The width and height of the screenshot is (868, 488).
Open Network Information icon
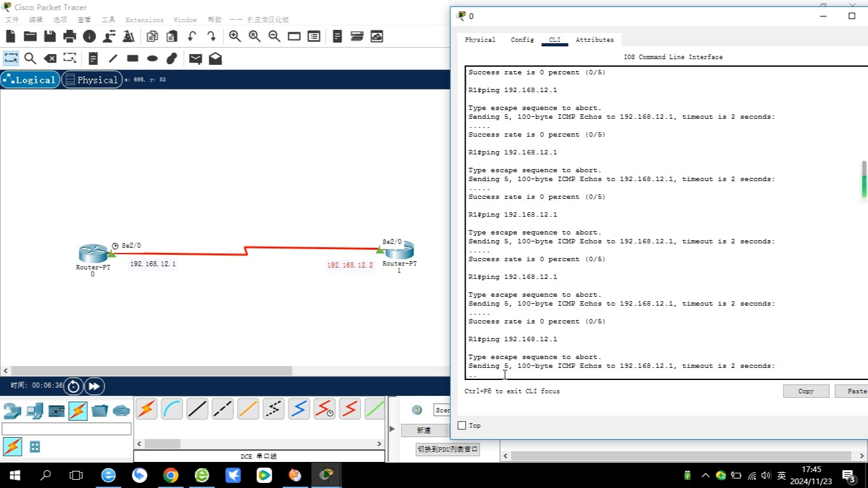[x=89, y=36]
